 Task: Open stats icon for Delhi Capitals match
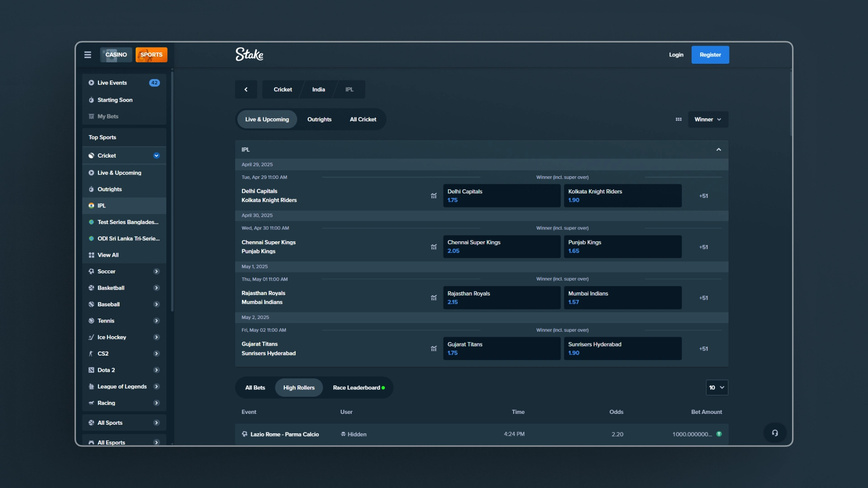(434, 196)
